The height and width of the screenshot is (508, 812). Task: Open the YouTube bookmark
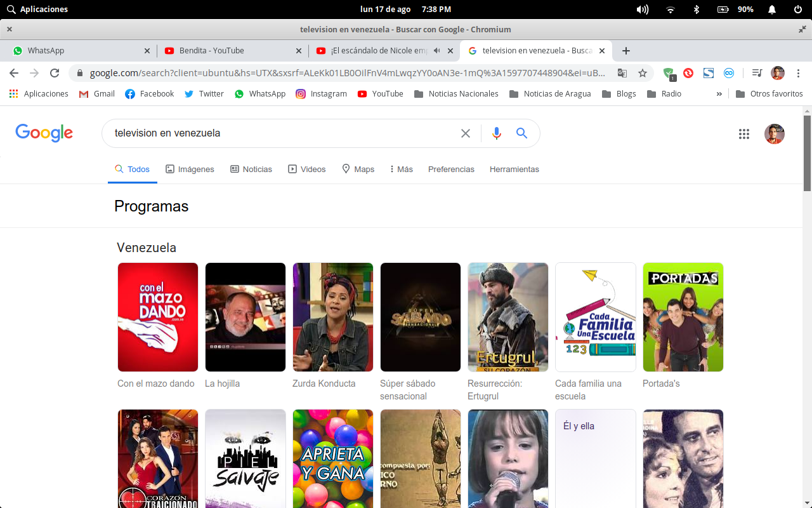(x=380, y=94)
